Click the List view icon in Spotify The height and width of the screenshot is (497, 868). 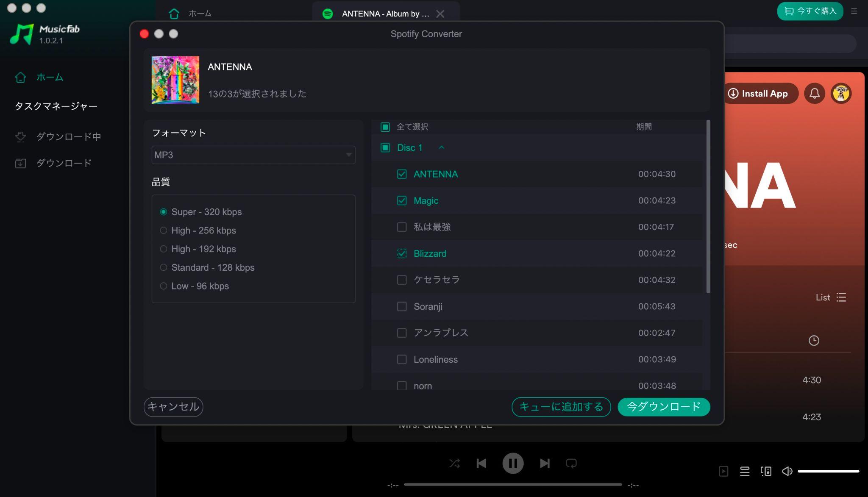coord(841,297)
